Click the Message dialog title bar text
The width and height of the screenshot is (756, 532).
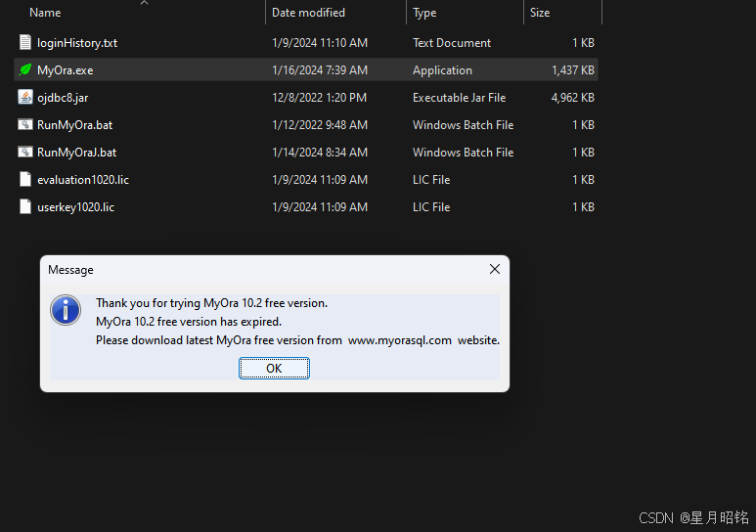(x=70, y=270)
